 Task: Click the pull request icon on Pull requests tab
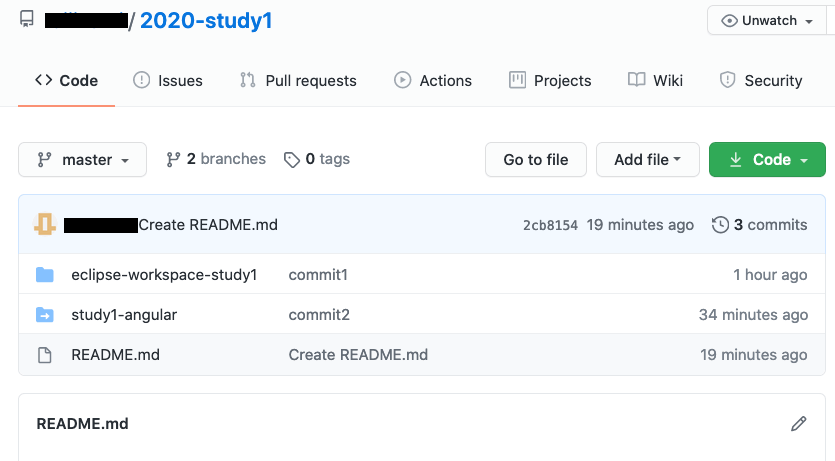(248, 80)
